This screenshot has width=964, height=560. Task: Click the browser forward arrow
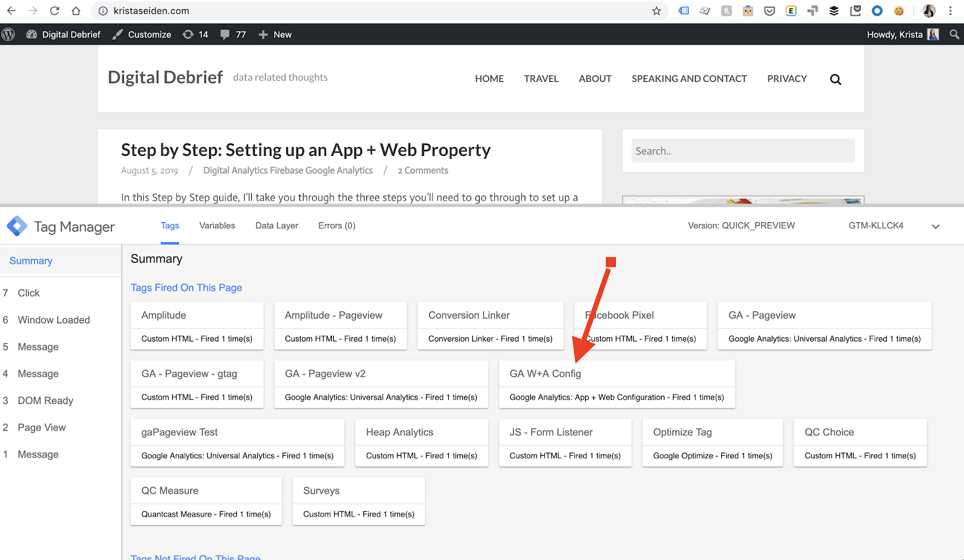click(x=33, y=11)
